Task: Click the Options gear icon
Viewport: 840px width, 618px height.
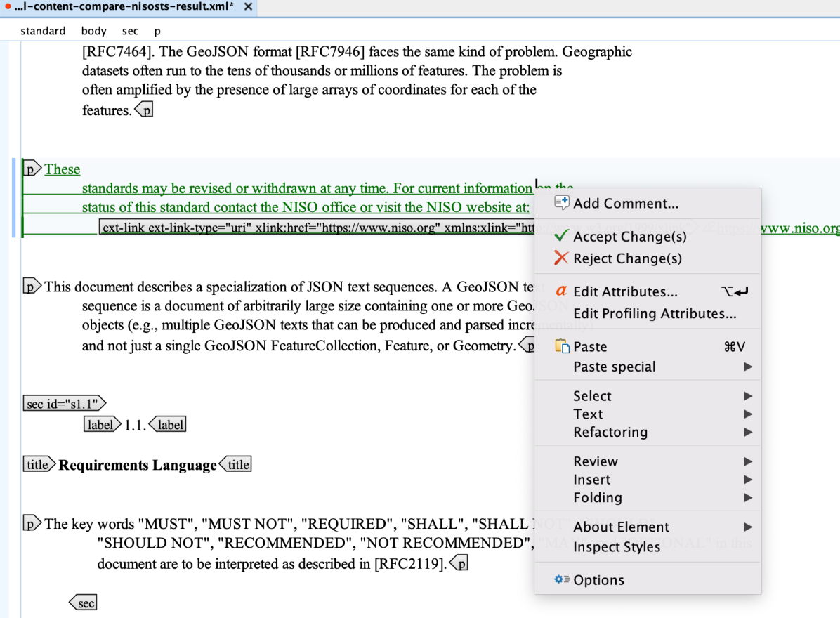Action: (561, 580)
